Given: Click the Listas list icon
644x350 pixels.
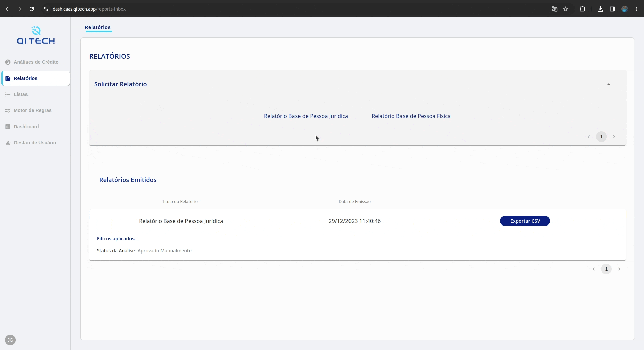Looking at the screenshot, I should pyautogui.click(x=8, y=94).
